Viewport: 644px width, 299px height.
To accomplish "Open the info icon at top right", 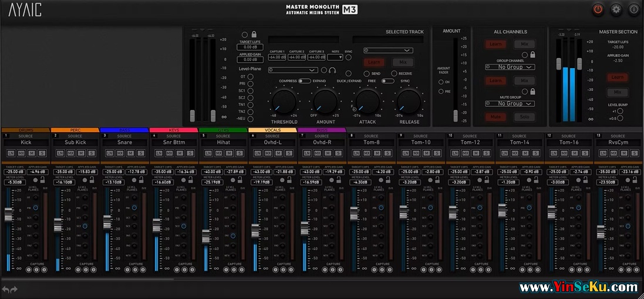I will click(633, 9).
